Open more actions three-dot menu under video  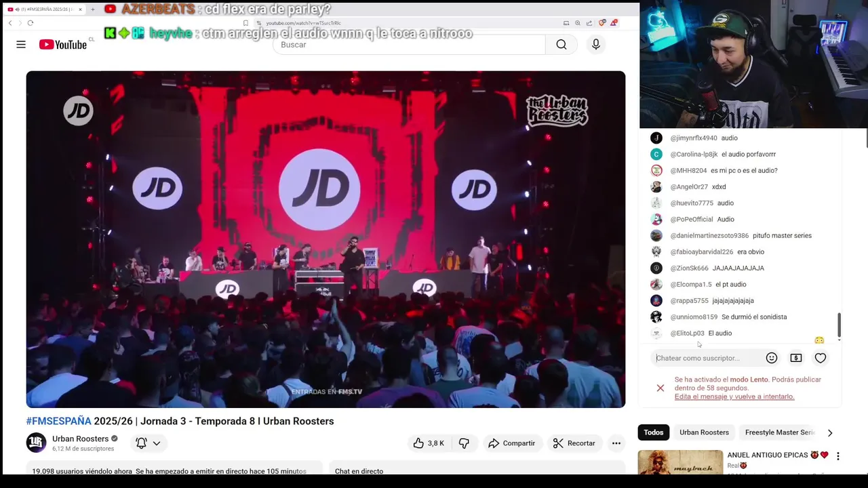coord(616,443)
